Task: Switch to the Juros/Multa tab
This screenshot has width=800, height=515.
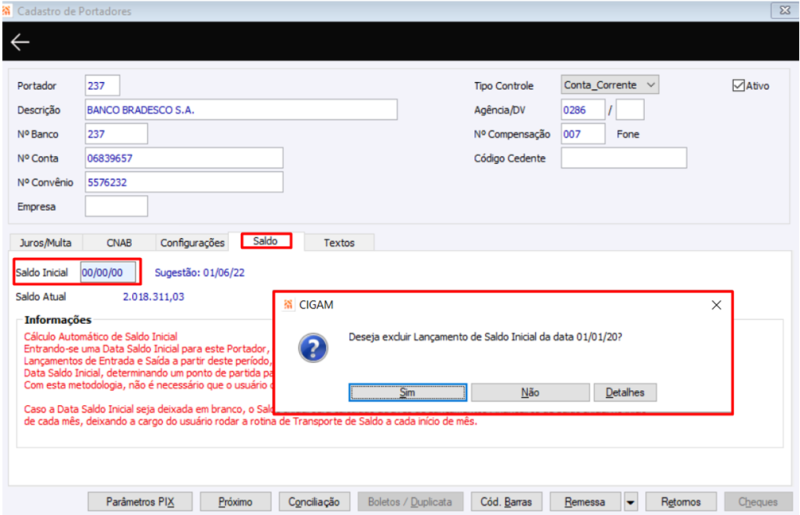Action: (45, 242)
